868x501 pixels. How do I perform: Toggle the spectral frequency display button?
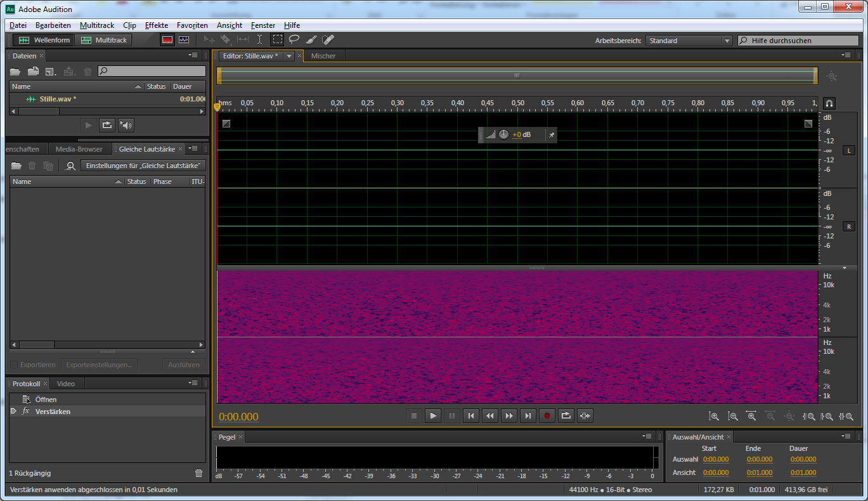[x=167, y=40]
